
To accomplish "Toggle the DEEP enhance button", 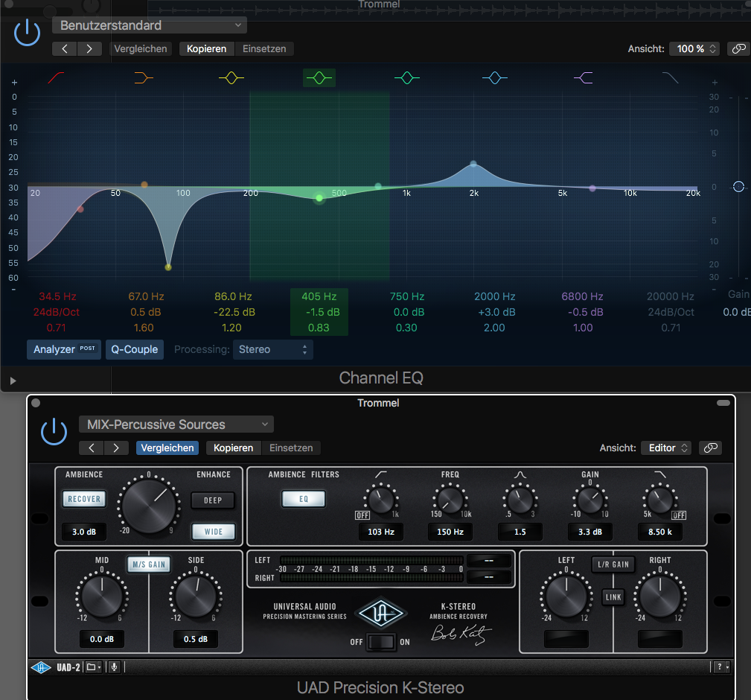I will (213, 500).
